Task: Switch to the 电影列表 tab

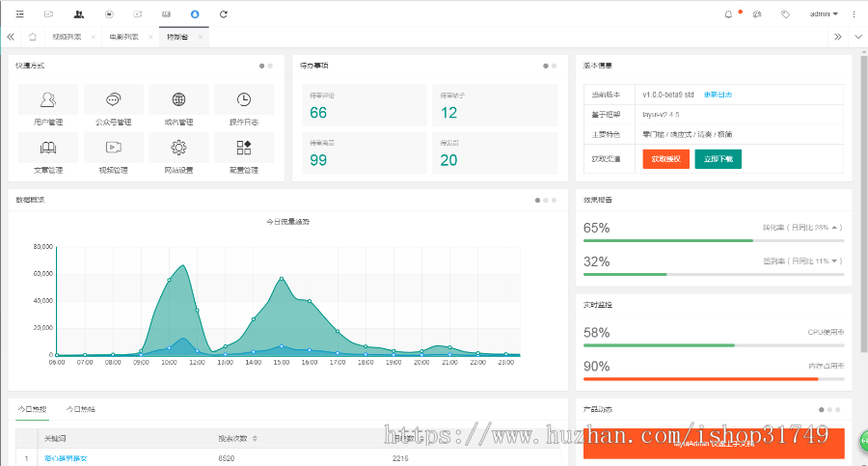Action: (123, 37)
